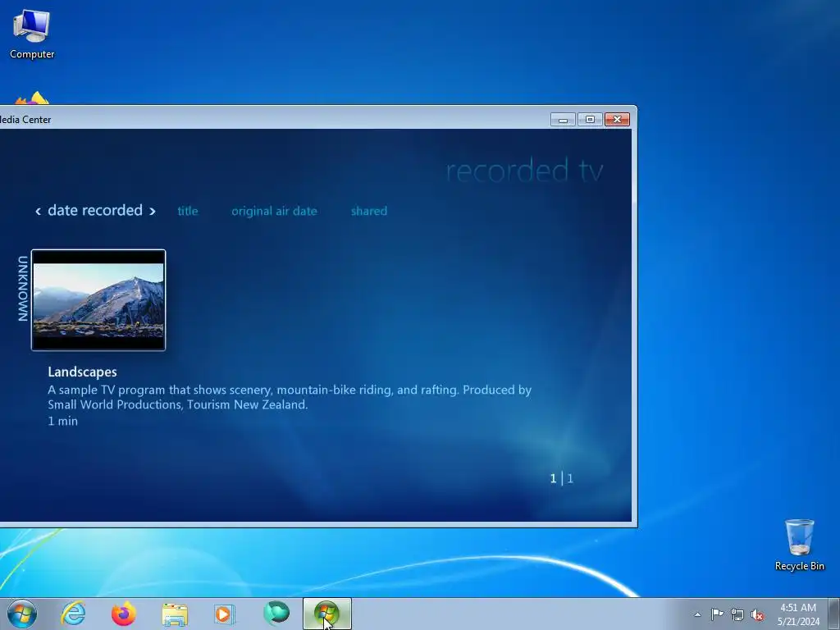Open Windows Media Player from taskbar
Screen dimensions: 840x630
coord(225,614)
